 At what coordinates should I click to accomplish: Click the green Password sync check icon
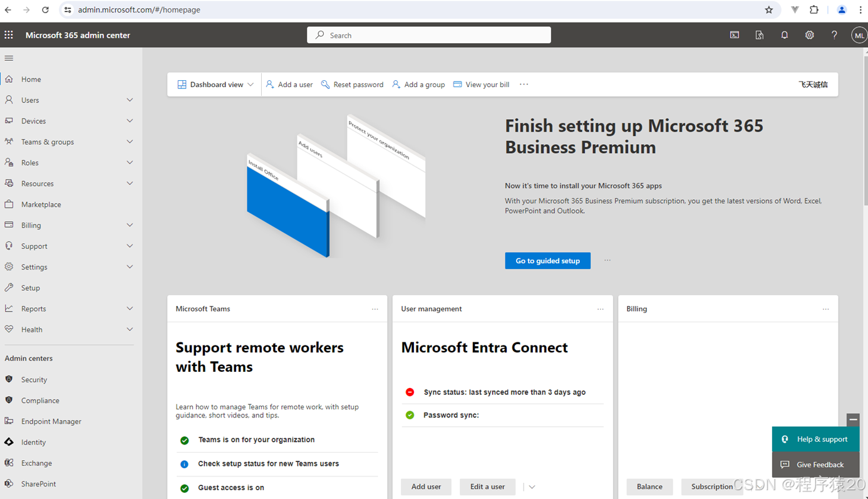click(x=410, y=415)
